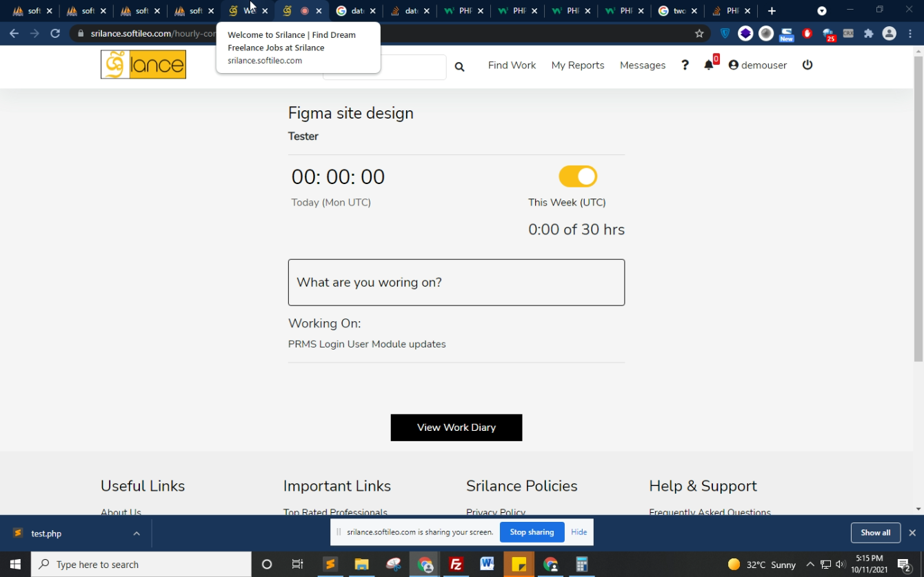The width and height of the screenshot is (924, 577).
Task: Open the Find Work menu
Action: pyautogui.click(x=512, y=65)
